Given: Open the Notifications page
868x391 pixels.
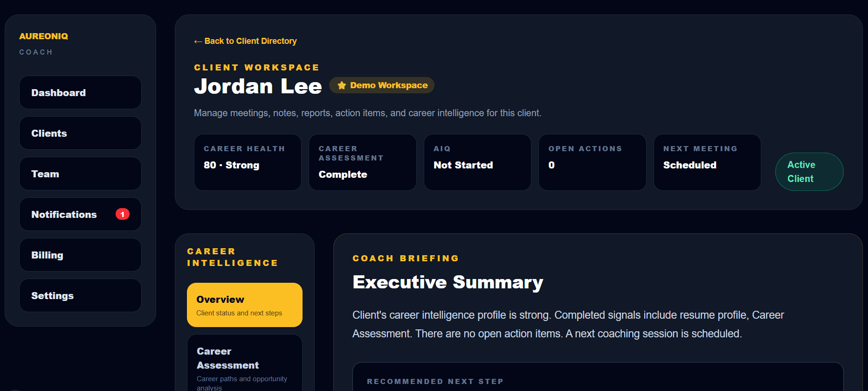Looking at the screenshot, I should click(x=80, y=214).
